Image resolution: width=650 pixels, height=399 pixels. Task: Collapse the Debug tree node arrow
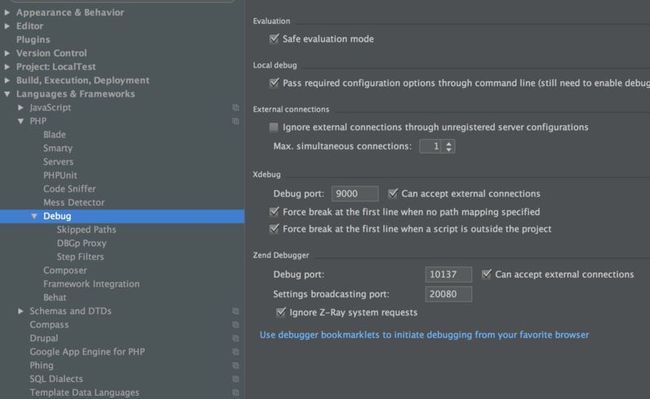tap(34, 216)
